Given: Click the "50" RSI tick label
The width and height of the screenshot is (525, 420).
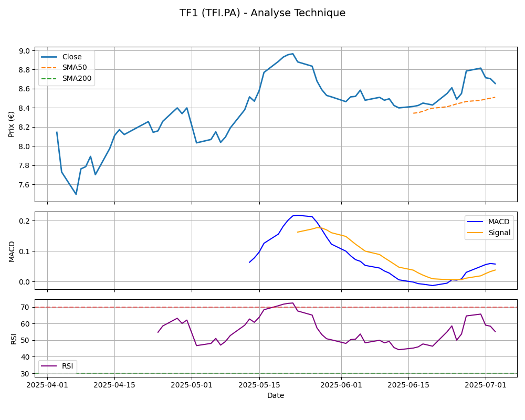Looking at the screenshot, I should coord(26,341).
